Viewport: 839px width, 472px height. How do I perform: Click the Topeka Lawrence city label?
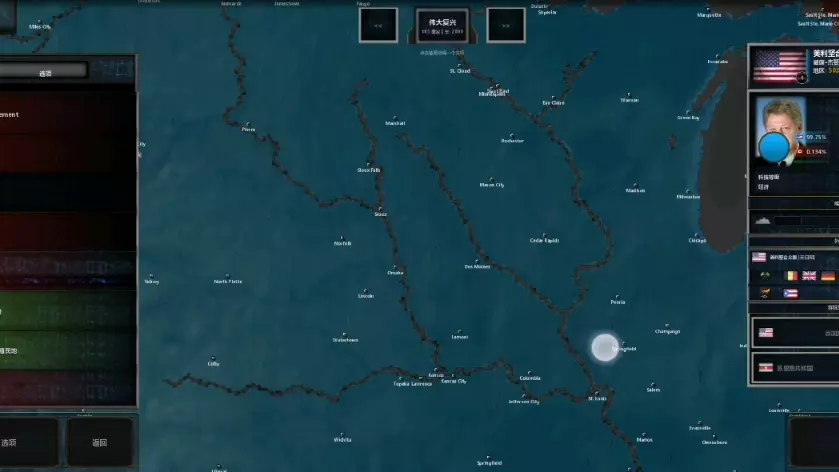[x=412, y=384]
